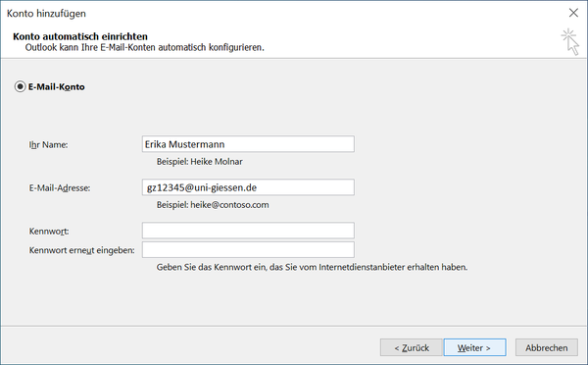The width and height of the screenshot is (588, 365).
Task: Click the 'Kennwort:' label
Action: tap(49, 231)
